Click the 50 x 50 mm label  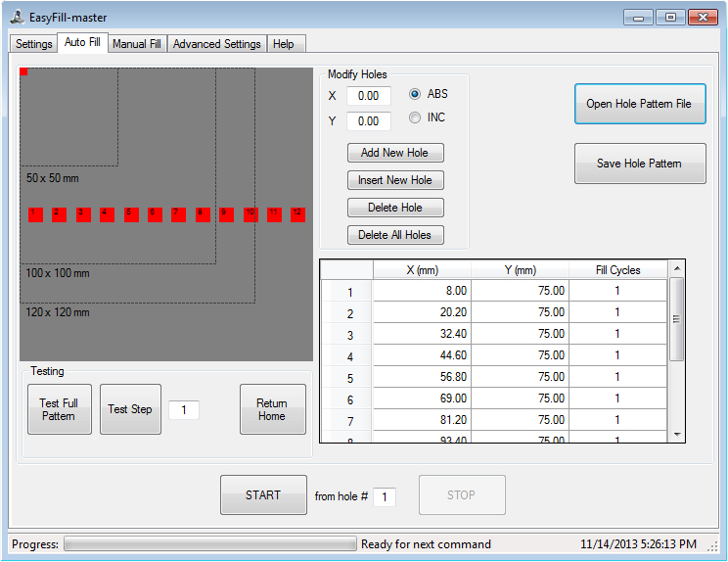pos(53,178)
